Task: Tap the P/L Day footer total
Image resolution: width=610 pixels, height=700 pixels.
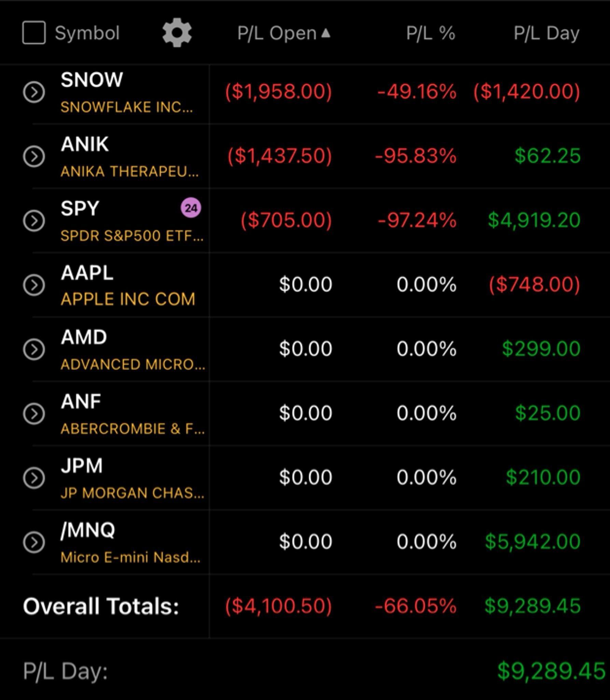Action: click(x=552, y=671)
